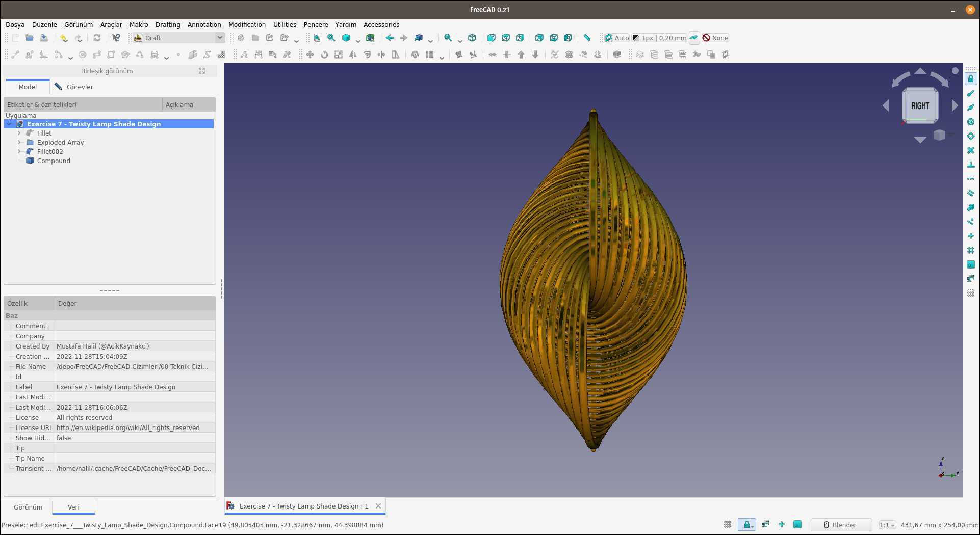
Task: Expand the Fillet002 tree item
Action: (19, 151)
